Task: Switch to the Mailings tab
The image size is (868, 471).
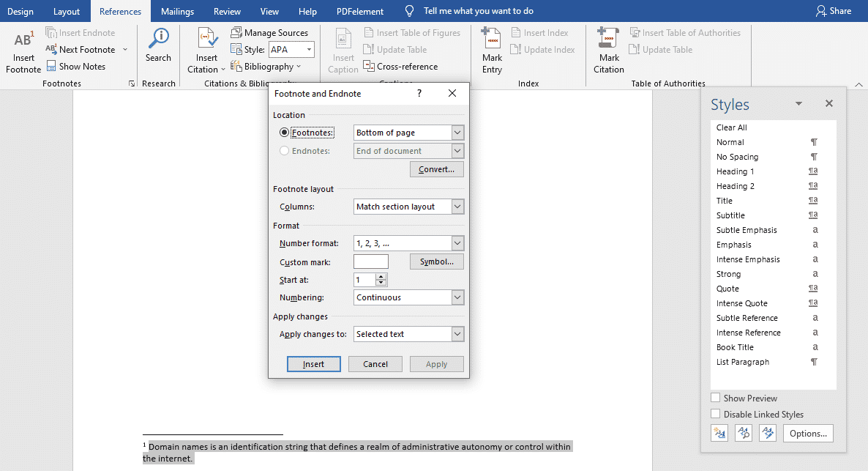Action: pos(177,11)
